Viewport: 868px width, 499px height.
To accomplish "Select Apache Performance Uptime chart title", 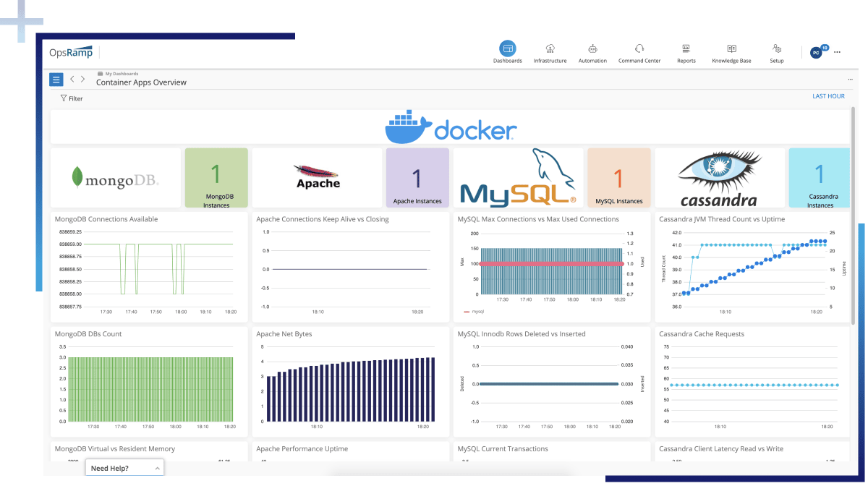I will pyautogui.click(x=302, y=449).
